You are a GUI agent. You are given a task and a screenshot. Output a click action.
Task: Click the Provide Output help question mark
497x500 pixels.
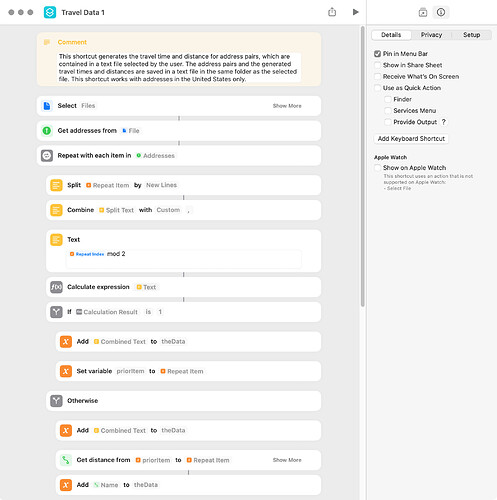(444, 122)
